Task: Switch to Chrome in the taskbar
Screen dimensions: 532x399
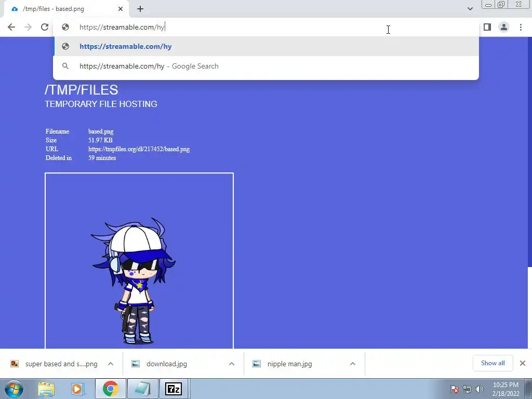Action: pyautogui.click(x=111, y=389)
